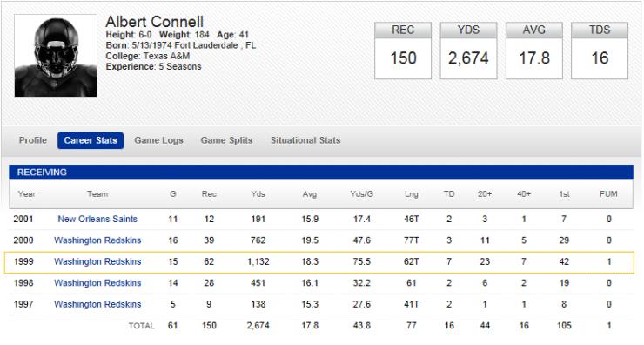Open the Game Splits tab
Viewport: 644px width, 345px height.
[x=227, y=140]
